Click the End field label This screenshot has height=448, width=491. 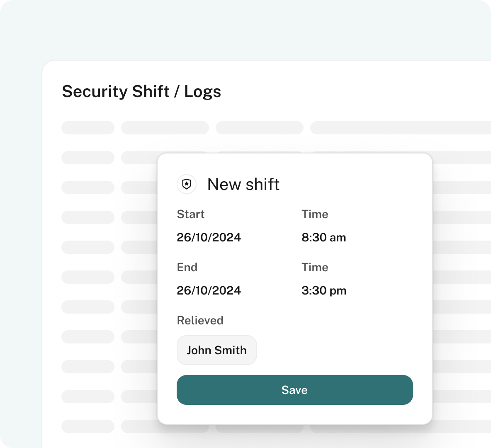187,268
